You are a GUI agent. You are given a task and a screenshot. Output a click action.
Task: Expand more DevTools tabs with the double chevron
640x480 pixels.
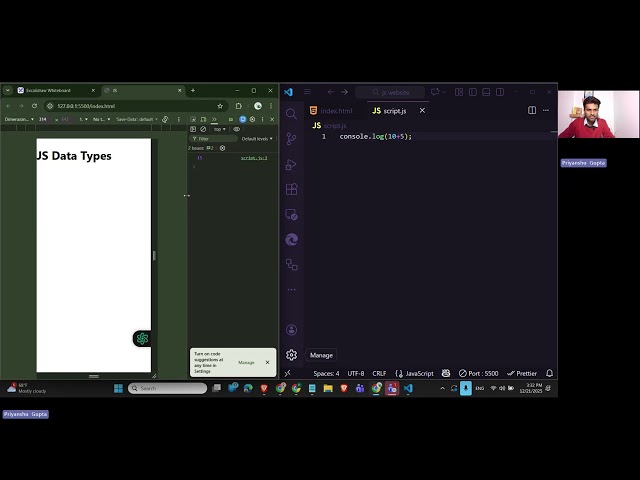(214, 119)
